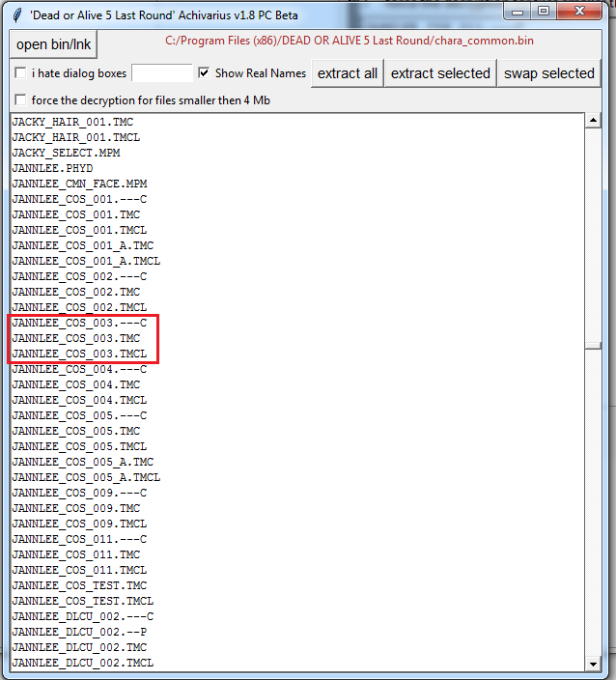Select JANNLEE_COS_002.---C entry

click(80, 276)
